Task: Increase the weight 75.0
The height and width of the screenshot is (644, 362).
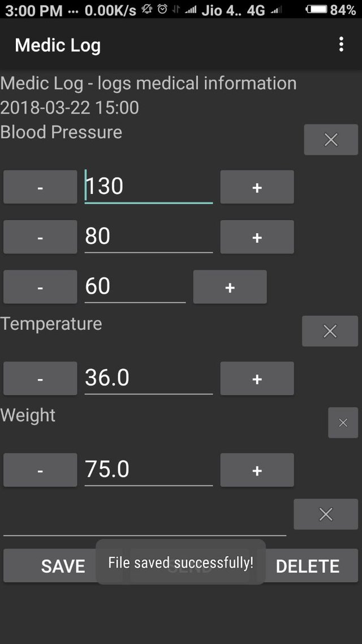Action: click(x=257, y=470)
